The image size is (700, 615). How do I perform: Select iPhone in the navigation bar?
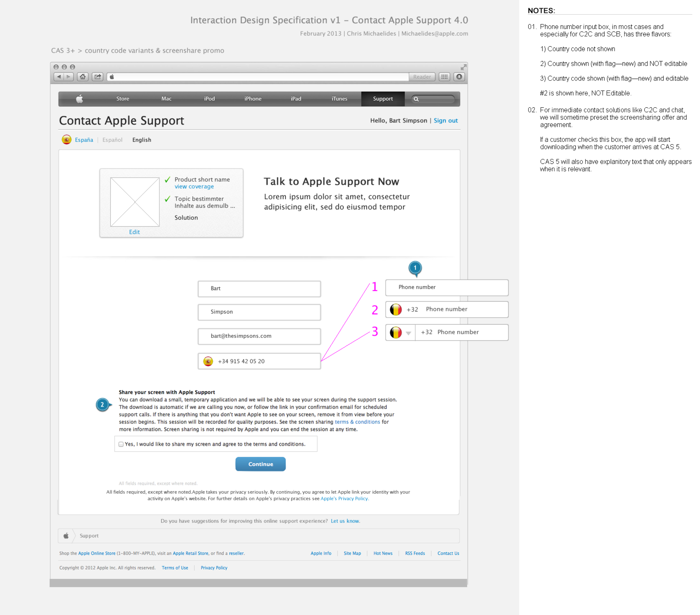pyautogui.click(x=253, y=99)
